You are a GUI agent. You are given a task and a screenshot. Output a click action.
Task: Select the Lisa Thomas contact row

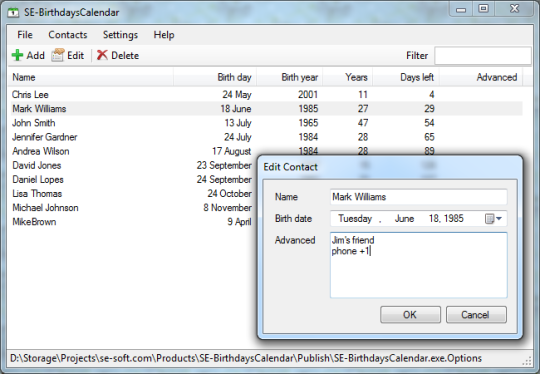point(134,194)
